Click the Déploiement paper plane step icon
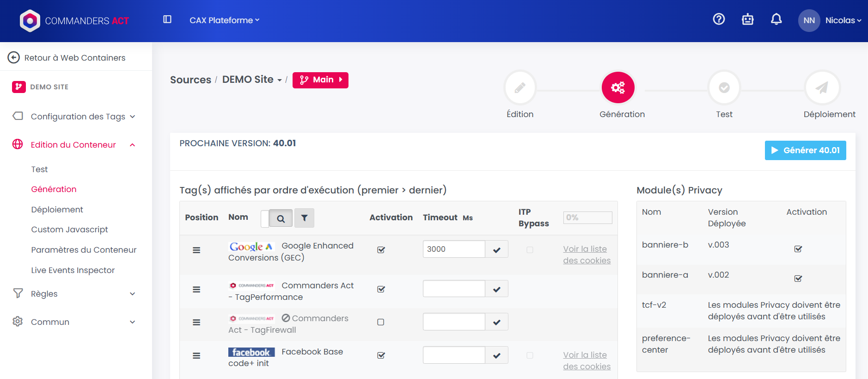Screen dimensions: 868x379 coord(821,87)
